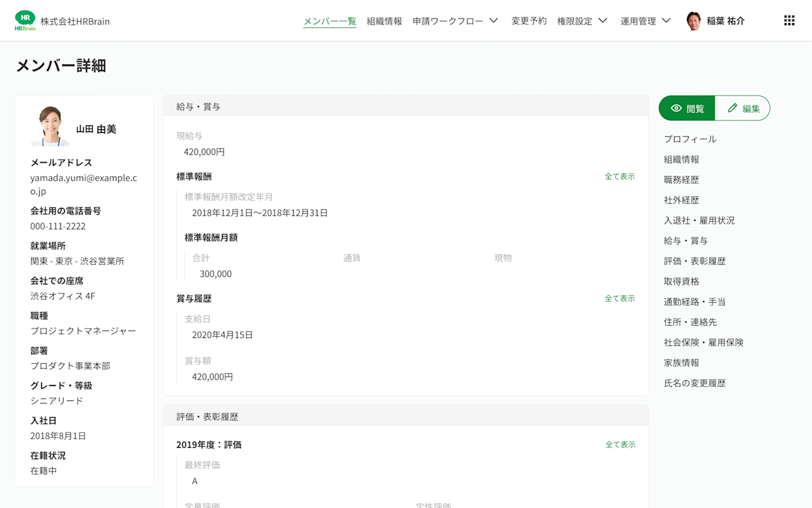The image size is (812, 508).
Task: Open the 取得資格 sidebar link
Action: (x=680, y=281)
